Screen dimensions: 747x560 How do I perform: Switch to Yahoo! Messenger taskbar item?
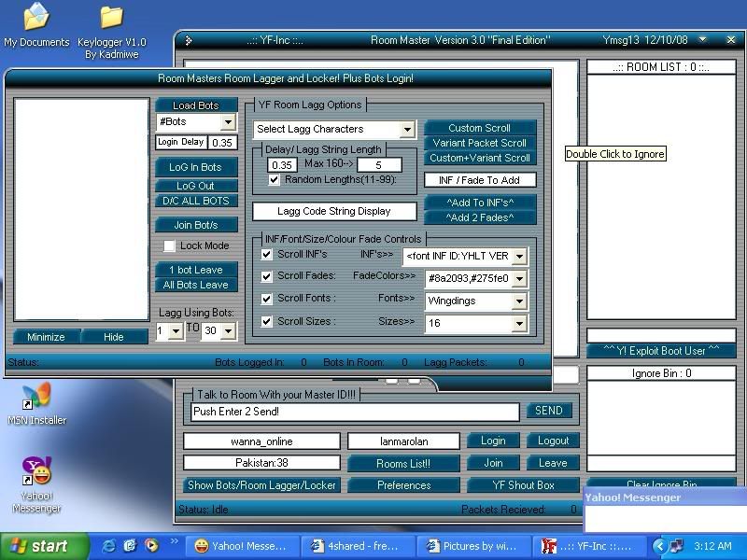coord(242,546)
